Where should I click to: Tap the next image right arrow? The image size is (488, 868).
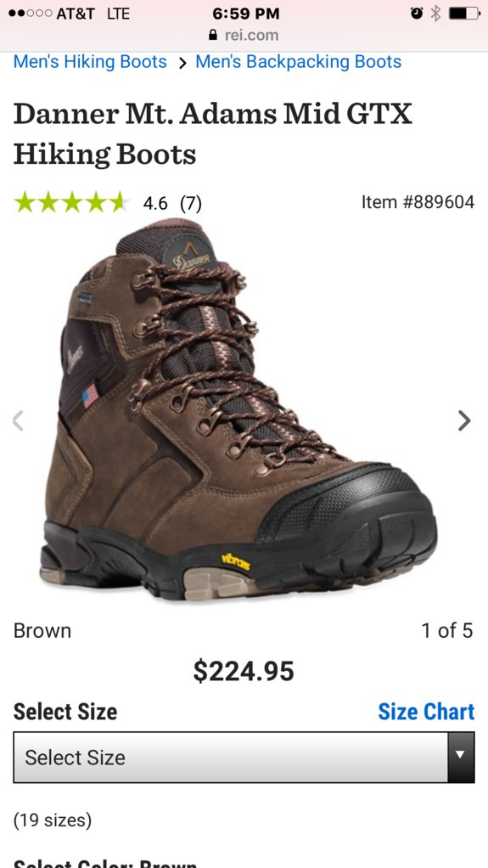[x=464, y=420]
